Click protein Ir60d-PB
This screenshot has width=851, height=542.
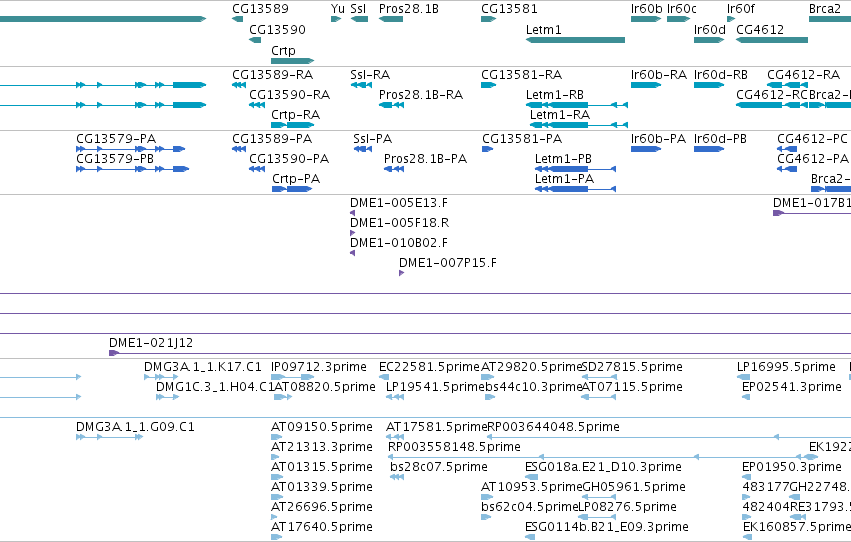pyautogui.click(x=720, y=138)
